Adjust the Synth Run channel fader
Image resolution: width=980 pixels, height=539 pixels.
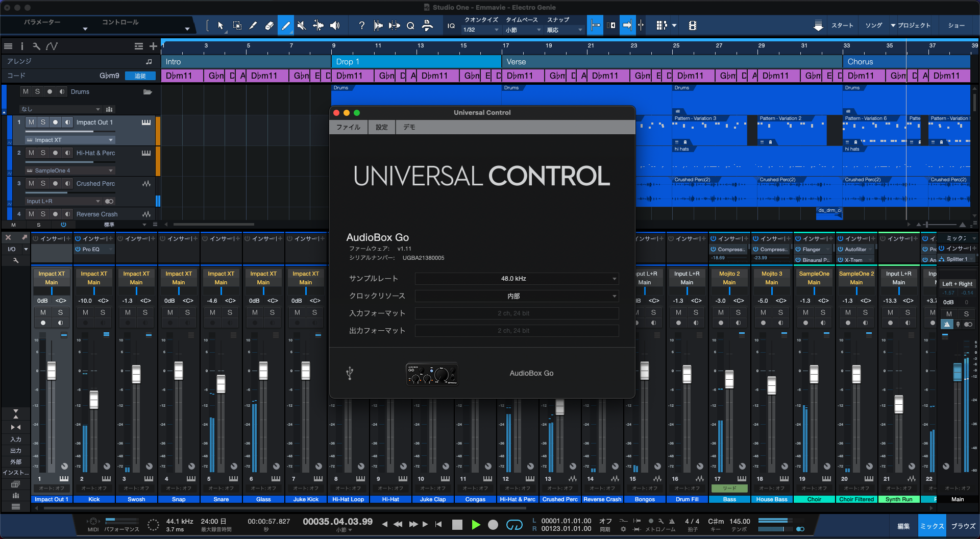click(899, 405)
